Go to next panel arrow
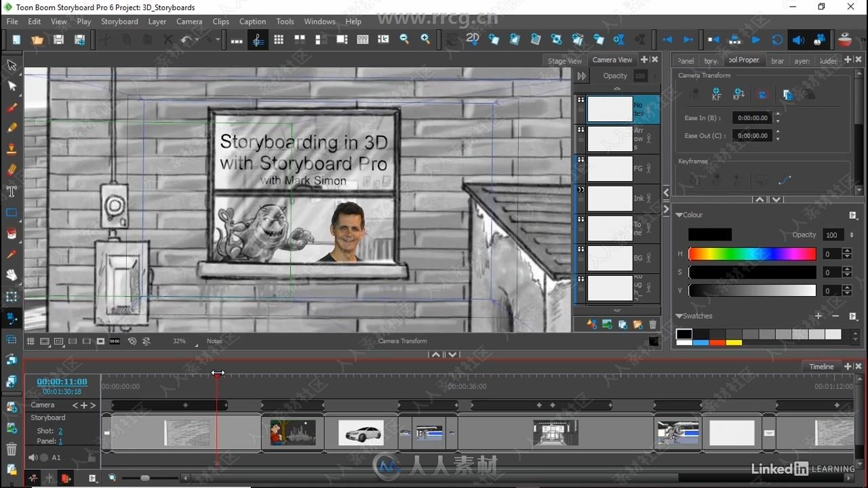 [688, 40]
